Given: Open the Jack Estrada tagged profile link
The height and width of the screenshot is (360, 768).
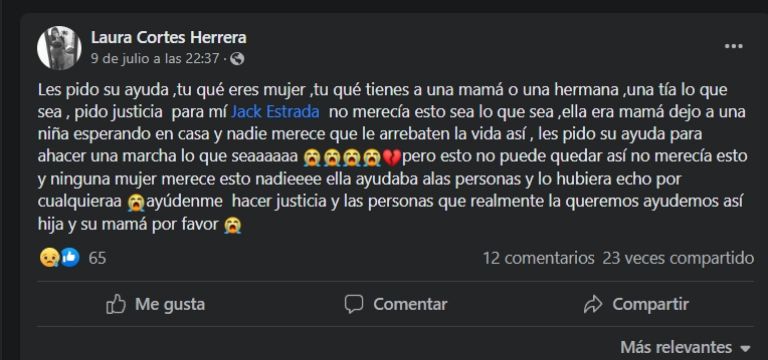Looking at the screenshot, I should [275, 112].
